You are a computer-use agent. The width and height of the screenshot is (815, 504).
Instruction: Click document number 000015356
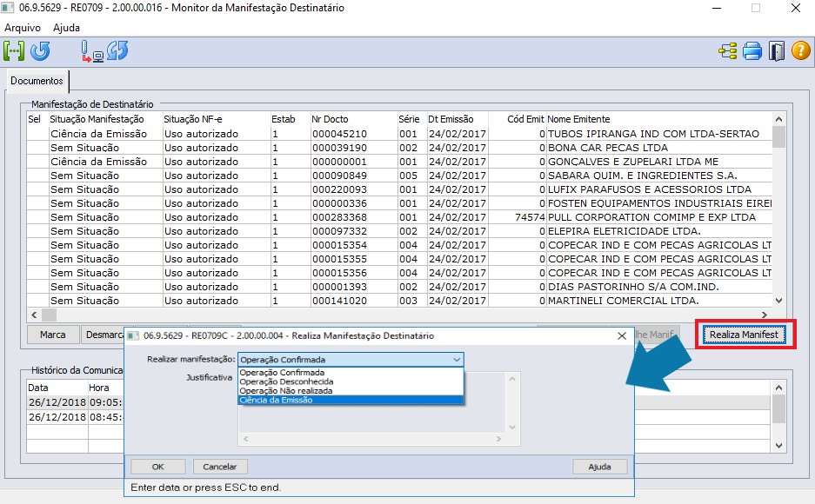(339, 273)
